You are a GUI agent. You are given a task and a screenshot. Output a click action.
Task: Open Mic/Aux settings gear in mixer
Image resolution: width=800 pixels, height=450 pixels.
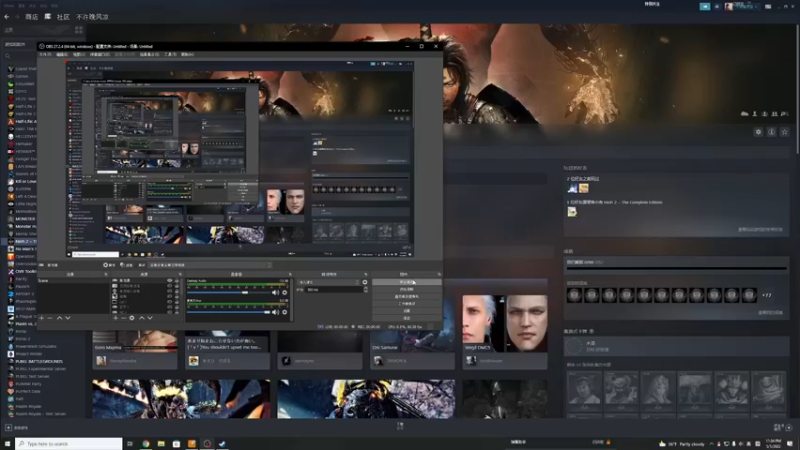pyautogui.click(x=285, y=312)
